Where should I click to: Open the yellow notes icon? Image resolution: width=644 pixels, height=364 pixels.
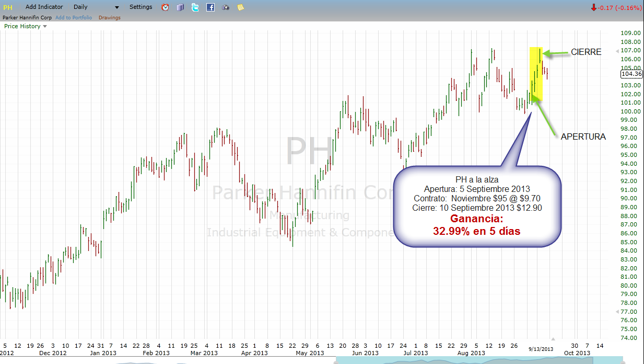[240, 7]
